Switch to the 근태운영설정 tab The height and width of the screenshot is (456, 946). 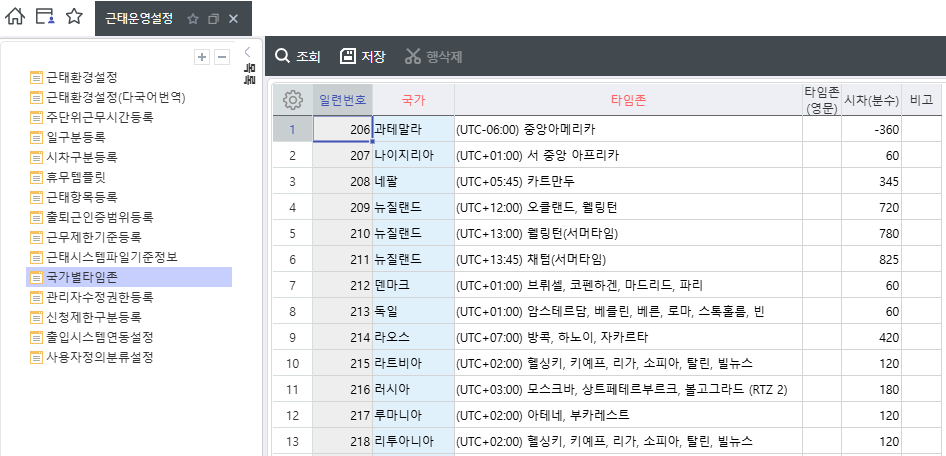[139, 19]
